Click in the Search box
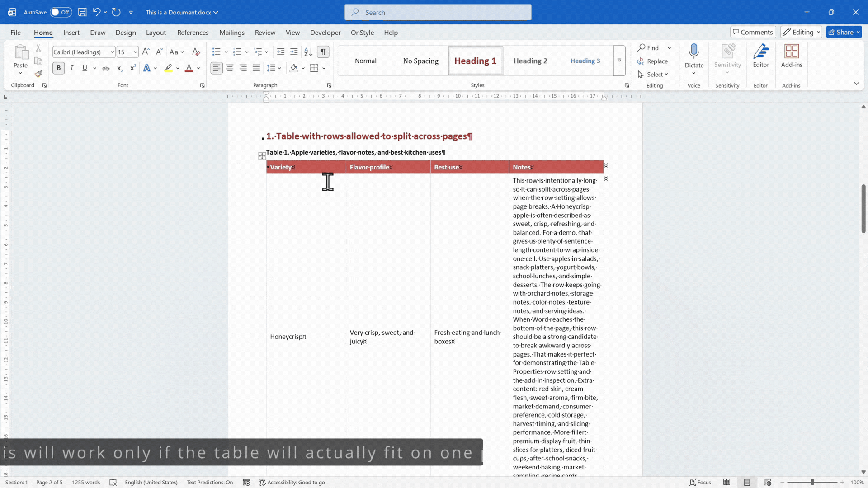The height and width of the screenshot is (488, 868). coord(438,12)
